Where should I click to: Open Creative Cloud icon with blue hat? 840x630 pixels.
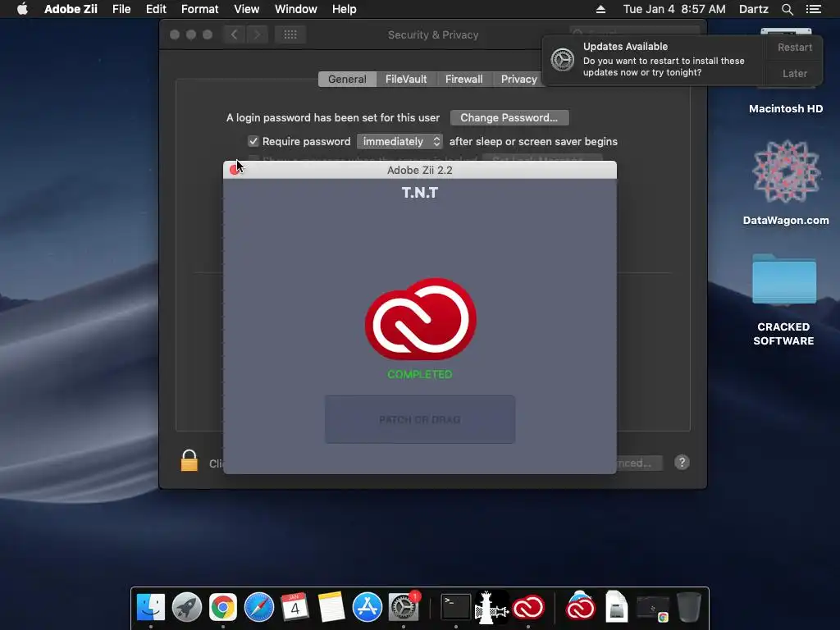tap(580, 606)
